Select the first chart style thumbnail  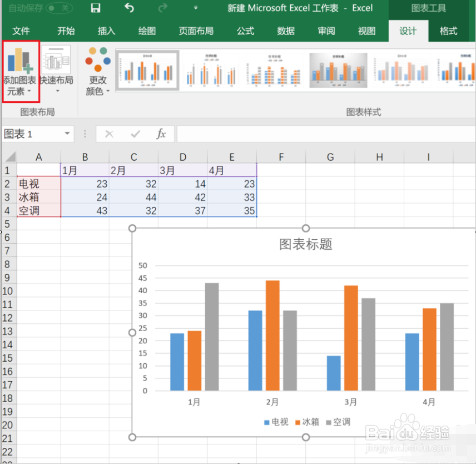(x=147, y=71)
